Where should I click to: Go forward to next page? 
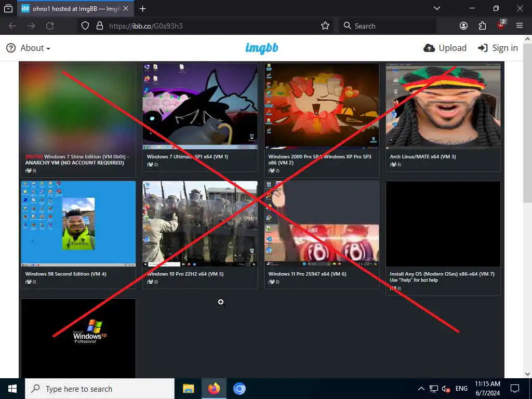coord(31,26)
